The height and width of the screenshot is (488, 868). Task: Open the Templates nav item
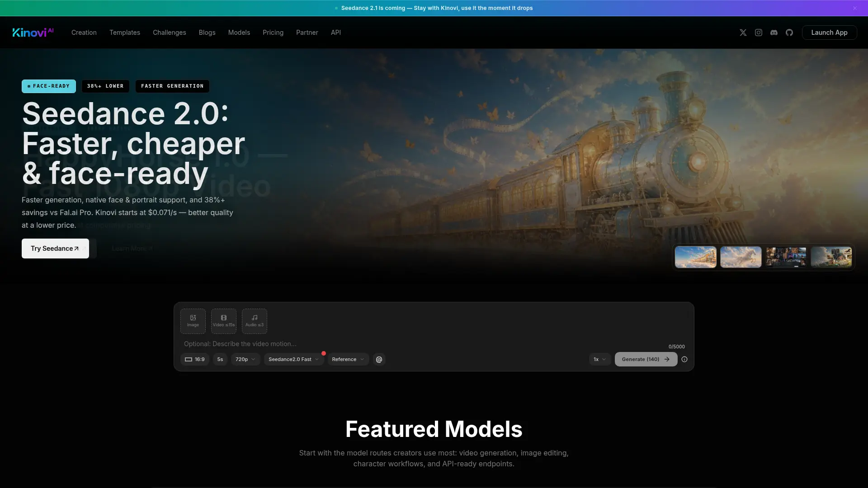point(125,33)
